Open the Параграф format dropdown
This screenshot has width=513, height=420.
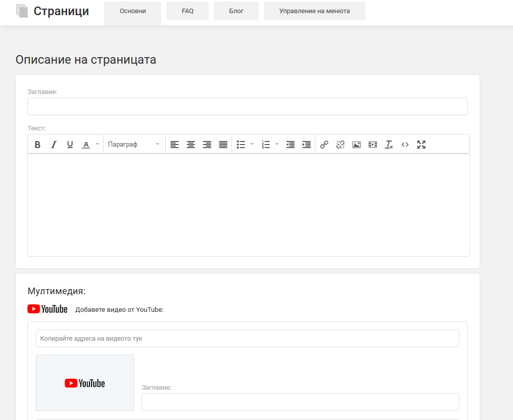pyautogui.click(x=134, y=145)
